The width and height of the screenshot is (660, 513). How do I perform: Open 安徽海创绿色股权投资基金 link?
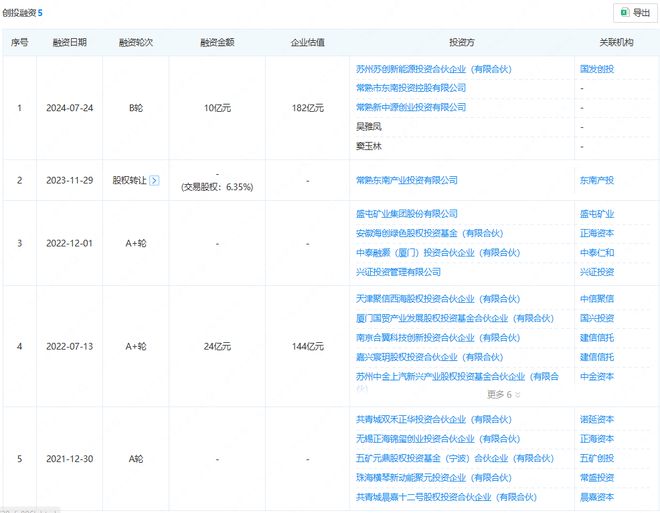429,233
